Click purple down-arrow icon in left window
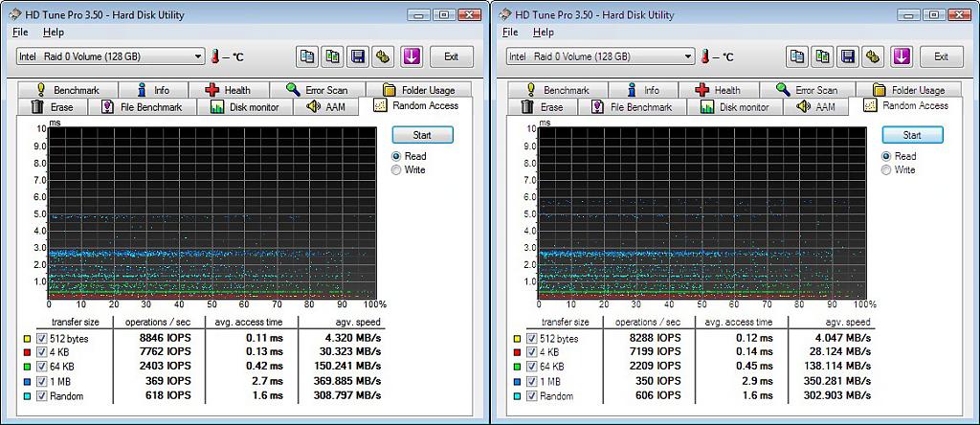Screen dimensions: 980x425 click(412, 56)
